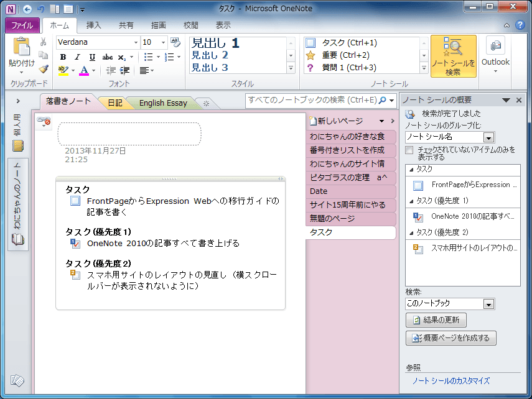Click the Undo icon in title bar
This screenshot has height=399, width=532.
tap(42, 9)
